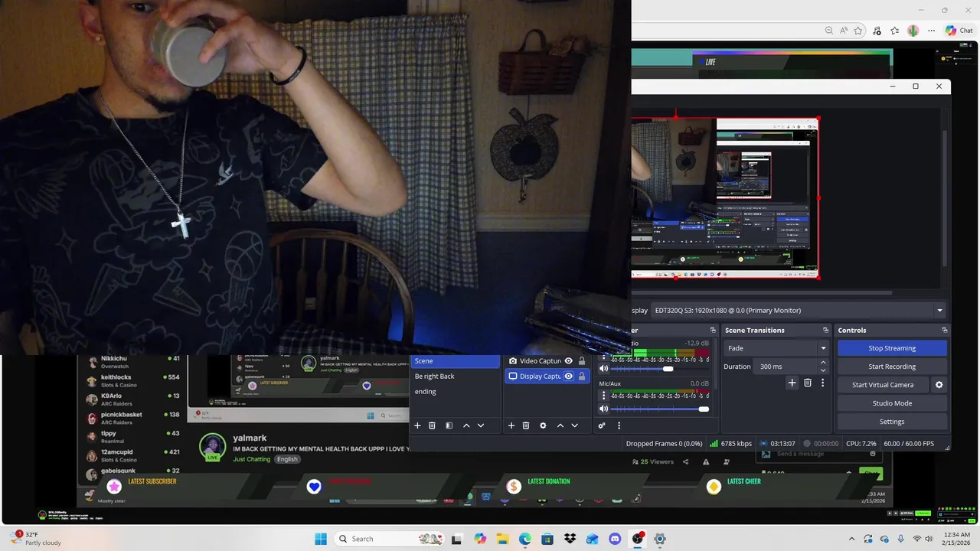Move scene up with Scenes up arrow
Screen dimensions: 980x551
(x=466, y=425)
